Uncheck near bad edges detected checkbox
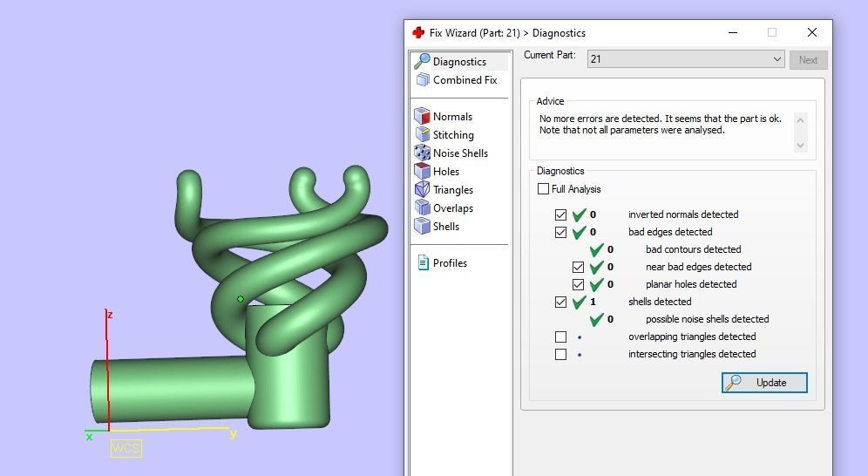This screenshot has height=476, width=868. click(579, 267)
